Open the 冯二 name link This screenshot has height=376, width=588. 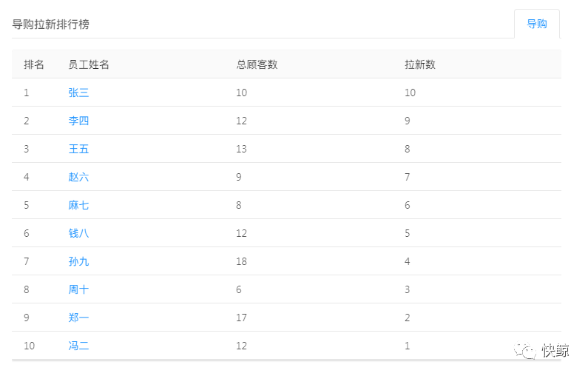click(x=78, y=346)
